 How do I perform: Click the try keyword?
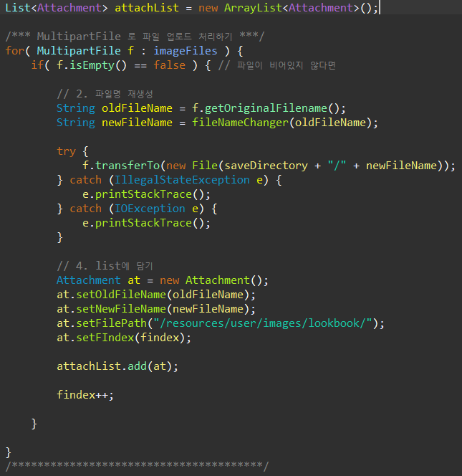click(66, 151)
